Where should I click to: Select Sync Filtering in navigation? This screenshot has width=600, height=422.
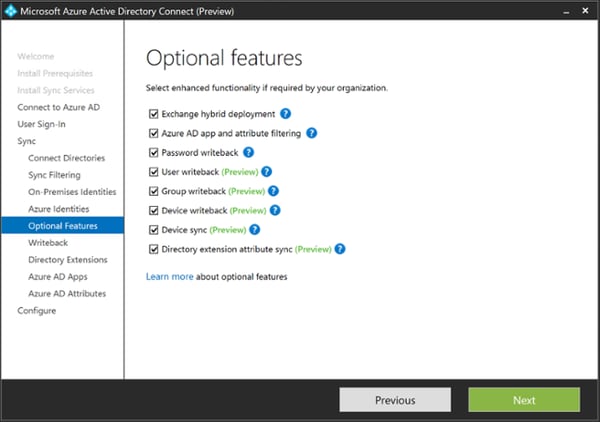point(54,175)
